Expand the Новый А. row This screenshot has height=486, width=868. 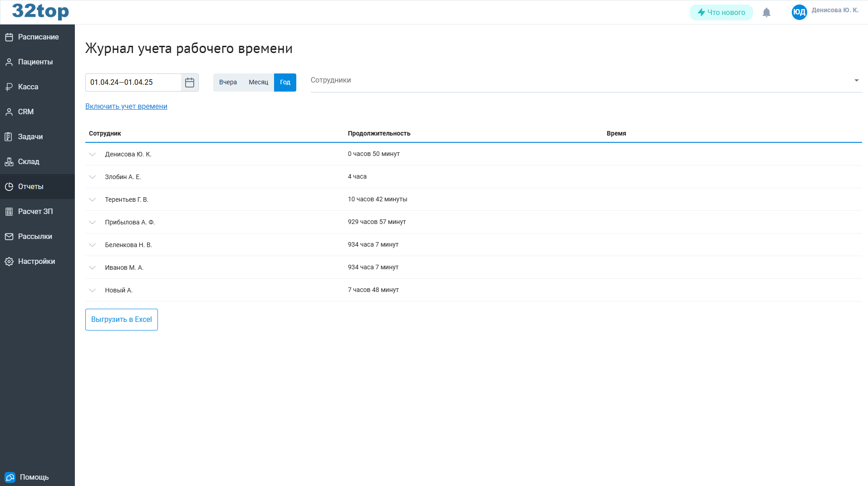click(93, 290)
